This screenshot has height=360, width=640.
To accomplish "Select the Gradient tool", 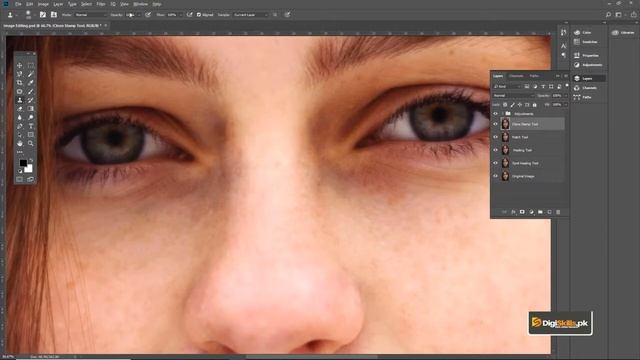I will point(31,109).
